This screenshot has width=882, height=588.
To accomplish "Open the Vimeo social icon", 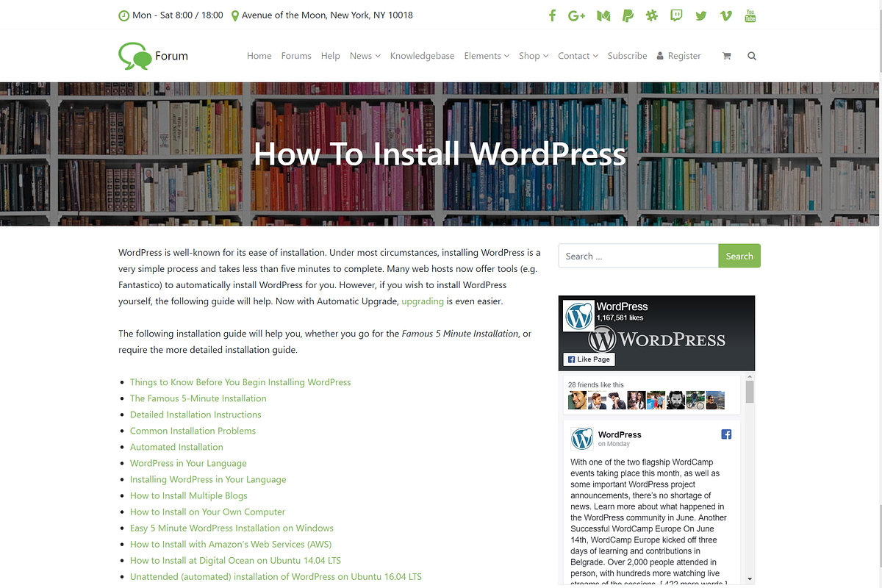I will 726,15.
